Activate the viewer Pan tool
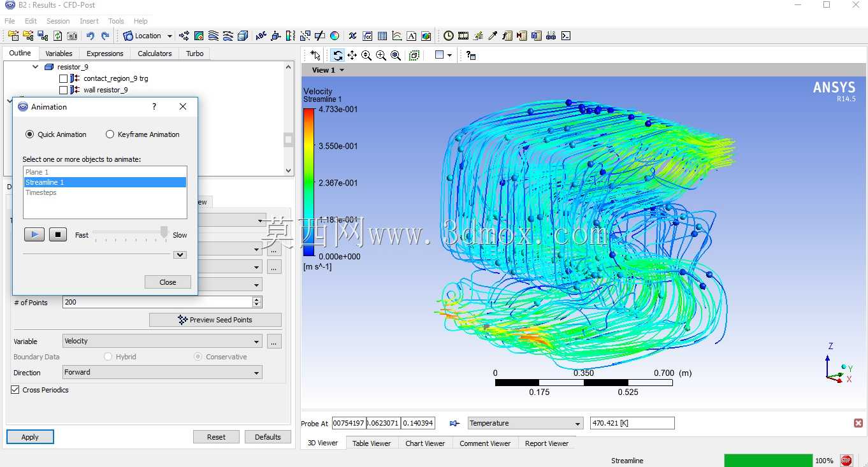The width and height of the screenshot is (868, 467). coord(352,55)
